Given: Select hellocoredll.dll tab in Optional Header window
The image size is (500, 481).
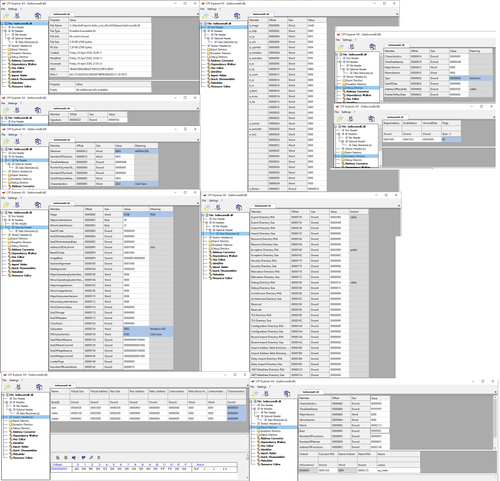Looking at the screenshot, I should 62,203.
